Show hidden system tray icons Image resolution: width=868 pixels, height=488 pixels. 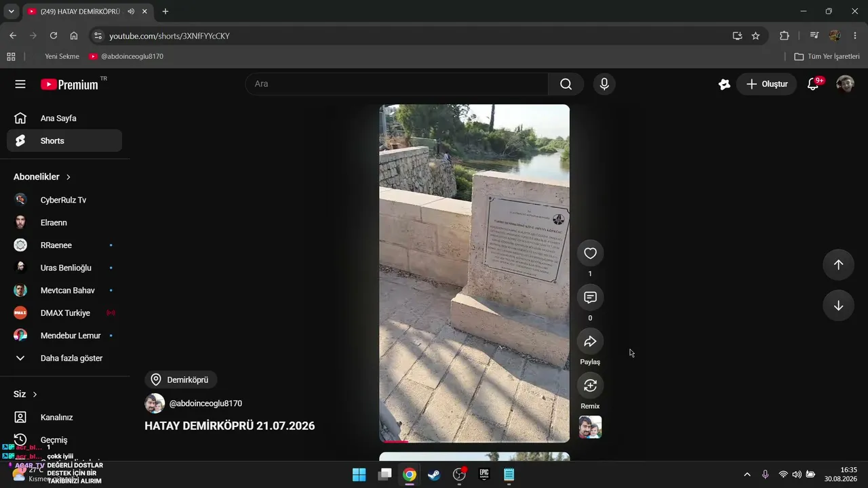tap(747, 474)
